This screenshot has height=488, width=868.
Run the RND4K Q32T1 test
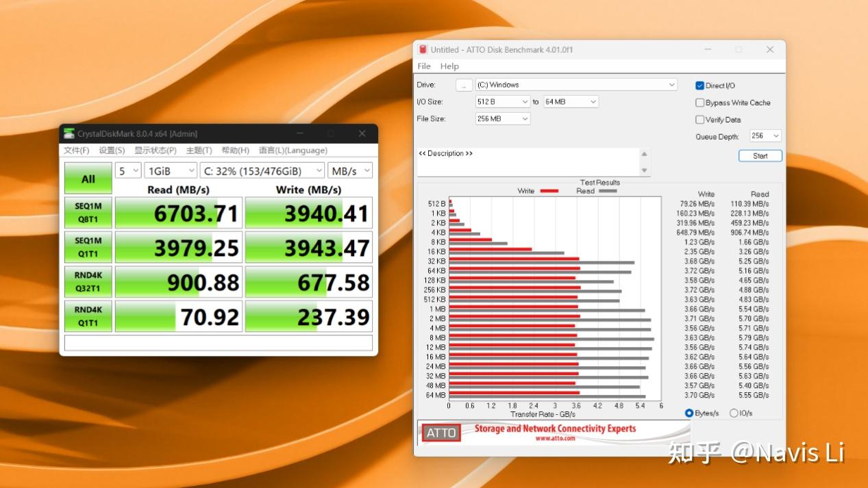[88, 281]
